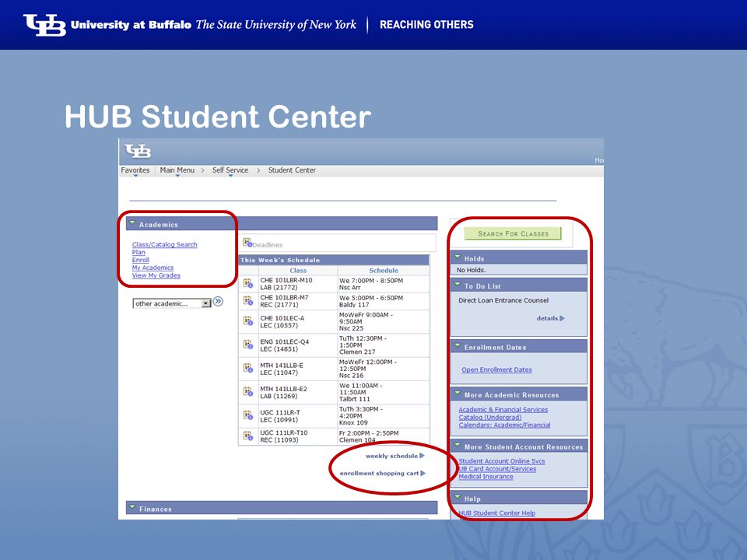Click Student Center breadcrumb
The height and width of the screenshot is (560, 747).
tap(292, 170)
